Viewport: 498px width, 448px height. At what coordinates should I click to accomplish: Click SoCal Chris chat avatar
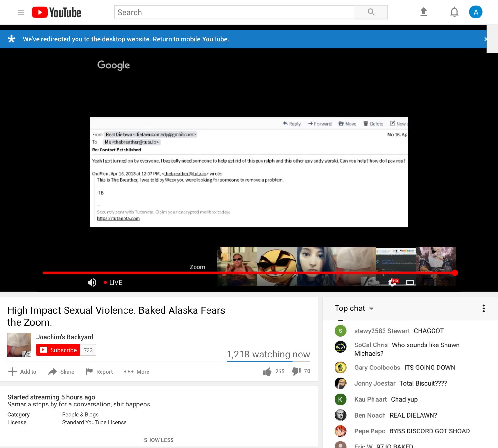click(x=340, y=347)
